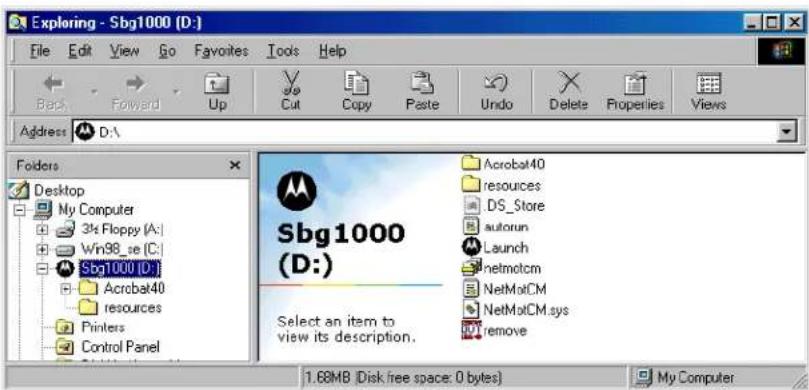This screenshot has height=390, width=809.
Task: Select the .DS_Store file
Action: coord(503,206)
